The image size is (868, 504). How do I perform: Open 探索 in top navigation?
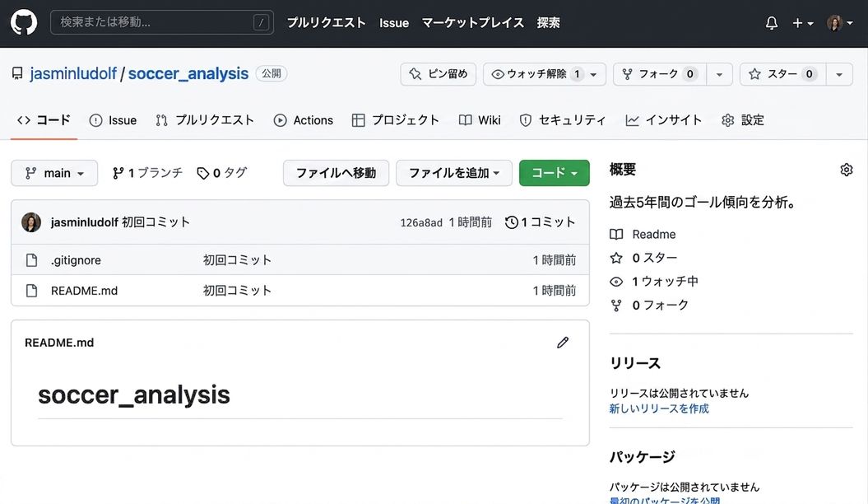click(548, 23)
